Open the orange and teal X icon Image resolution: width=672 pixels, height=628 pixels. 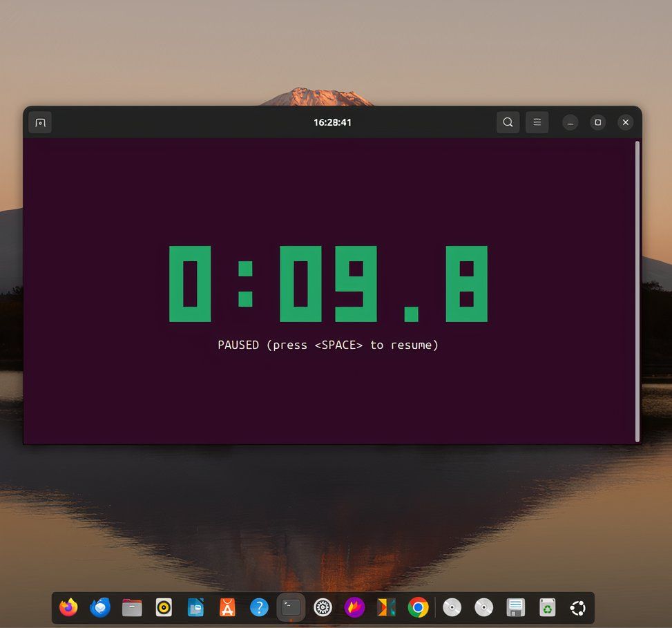386,608
